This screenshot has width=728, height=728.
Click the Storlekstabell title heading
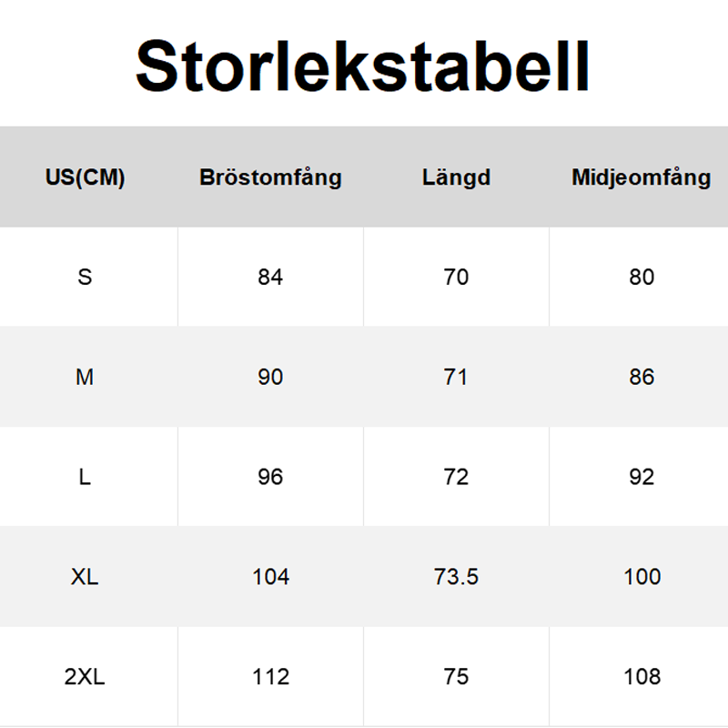pyautogui.click(x=363, y=66)
